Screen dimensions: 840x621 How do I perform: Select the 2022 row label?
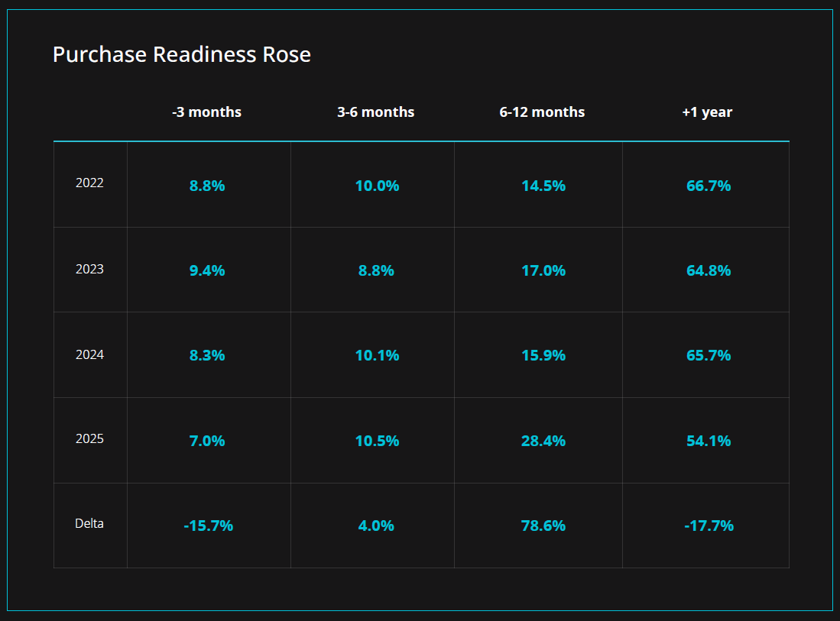[89, 183]
